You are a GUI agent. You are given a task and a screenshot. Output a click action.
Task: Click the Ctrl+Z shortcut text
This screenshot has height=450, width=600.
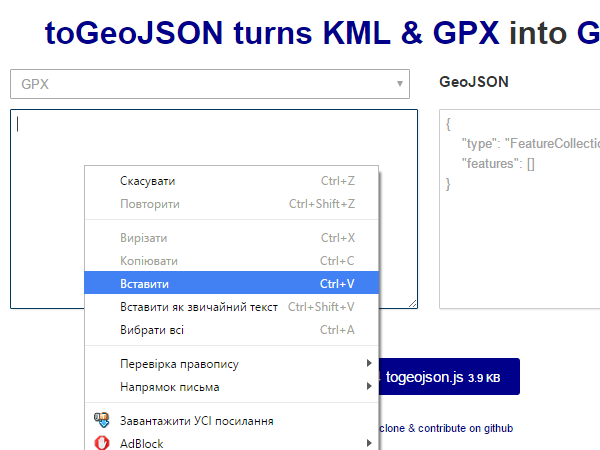338,181
